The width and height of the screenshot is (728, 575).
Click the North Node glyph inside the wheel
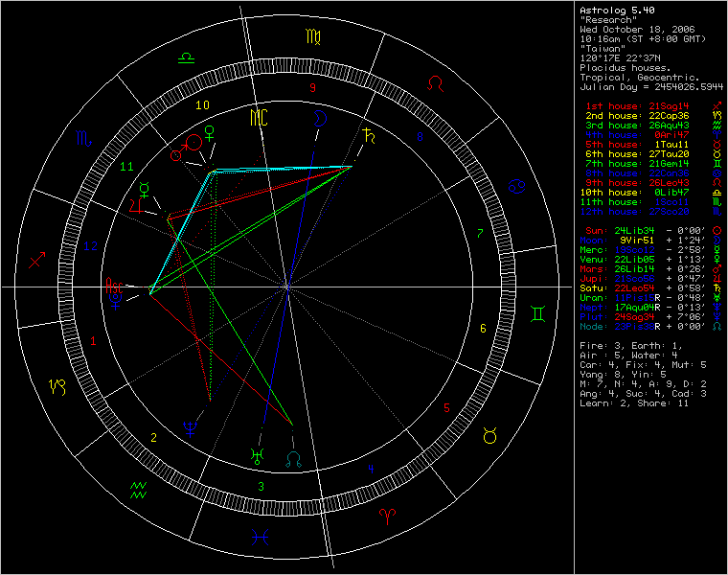(x=293, y=459)
